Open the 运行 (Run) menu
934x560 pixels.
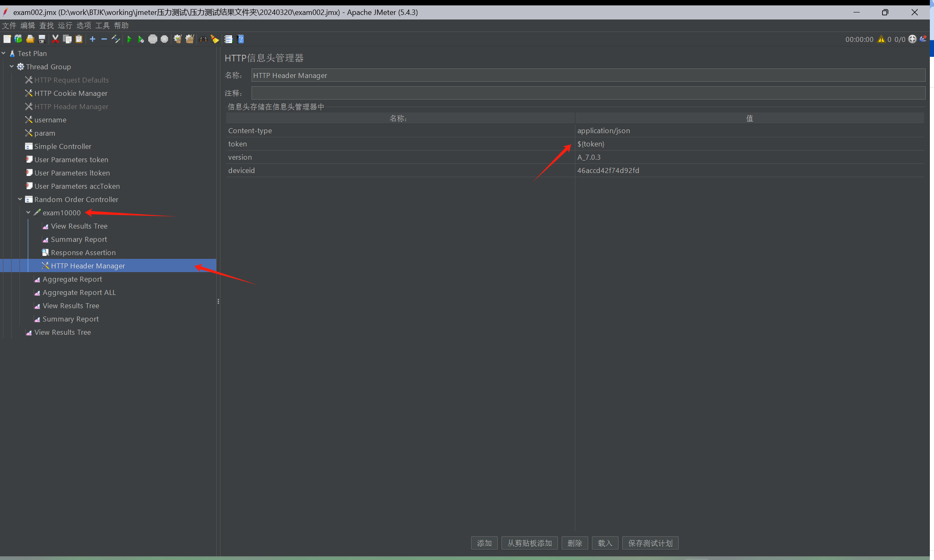tap(65, 26)
